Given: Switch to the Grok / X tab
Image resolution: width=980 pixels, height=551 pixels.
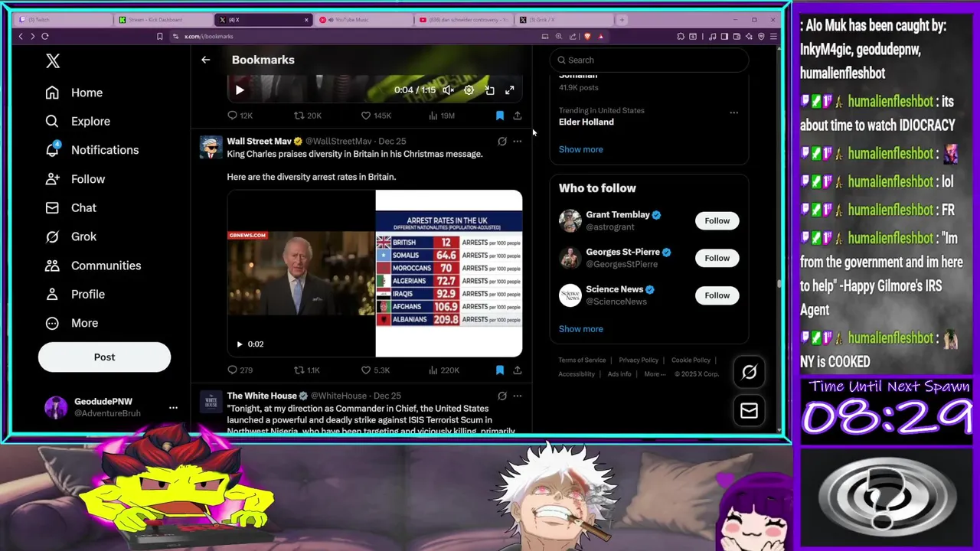Looking at the screenshot, I should (x=563, y=20).
